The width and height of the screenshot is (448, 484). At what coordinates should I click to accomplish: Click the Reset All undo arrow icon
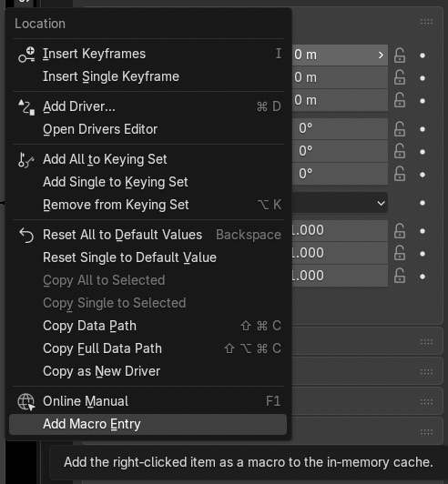pos(26,236)
